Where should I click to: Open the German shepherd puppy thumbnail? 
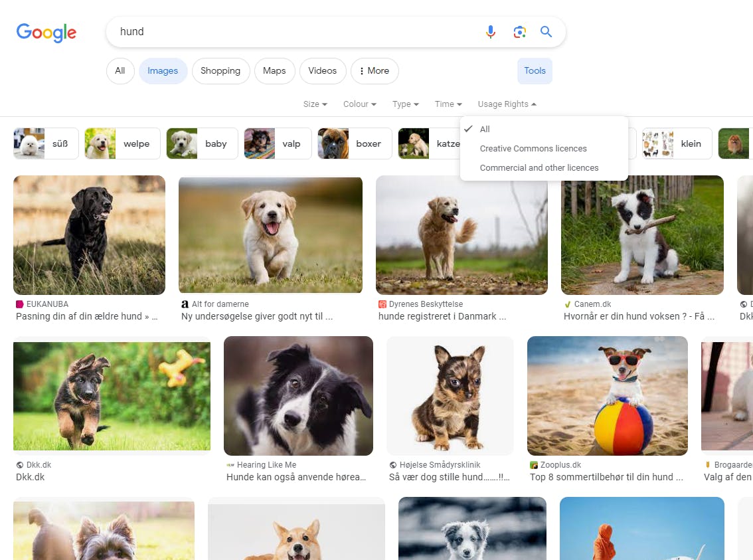(112, 396)
